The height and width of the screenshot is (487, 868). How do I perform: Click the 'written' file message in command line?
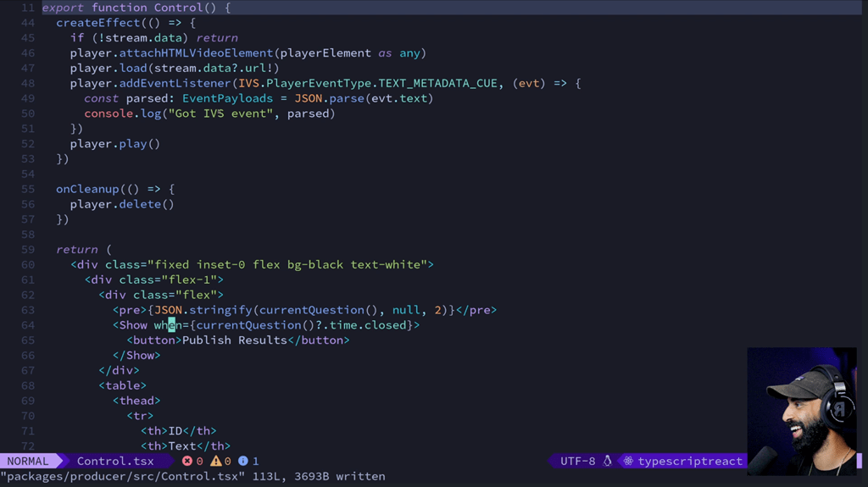pyautogui.click(x=360, y=476)
